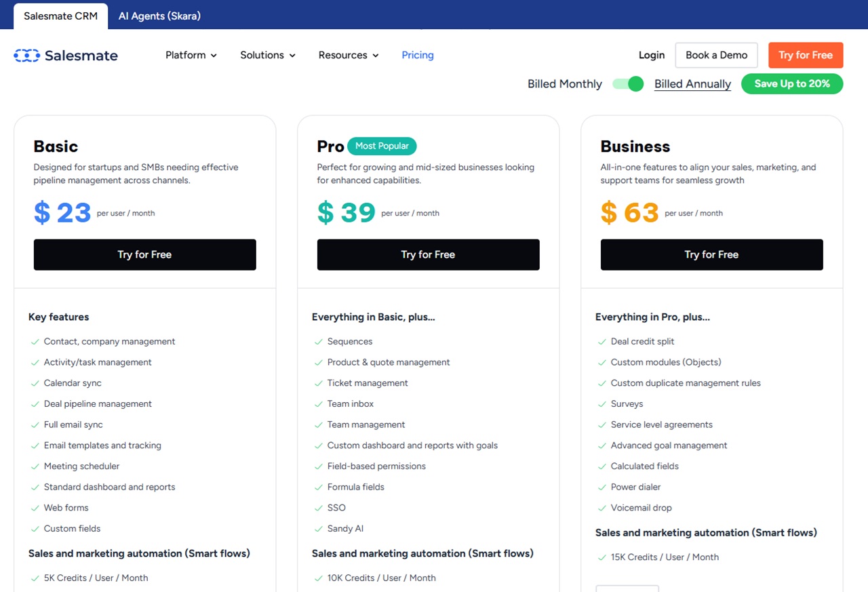This screenshot has width=868, height=592.
Task: Click the "Most Popular" badge on Pro plan
Action: [382, 146]
